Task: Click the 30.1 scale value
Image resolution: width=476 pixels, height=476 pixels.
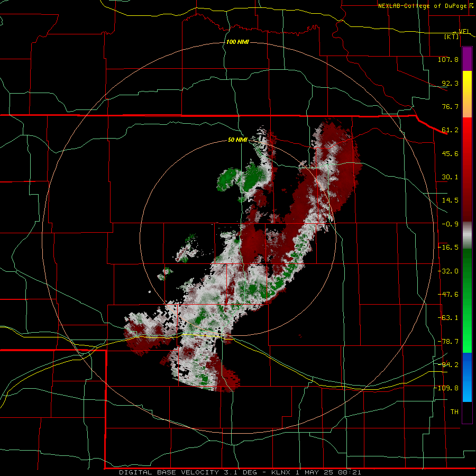Action: tap(450, 177)
